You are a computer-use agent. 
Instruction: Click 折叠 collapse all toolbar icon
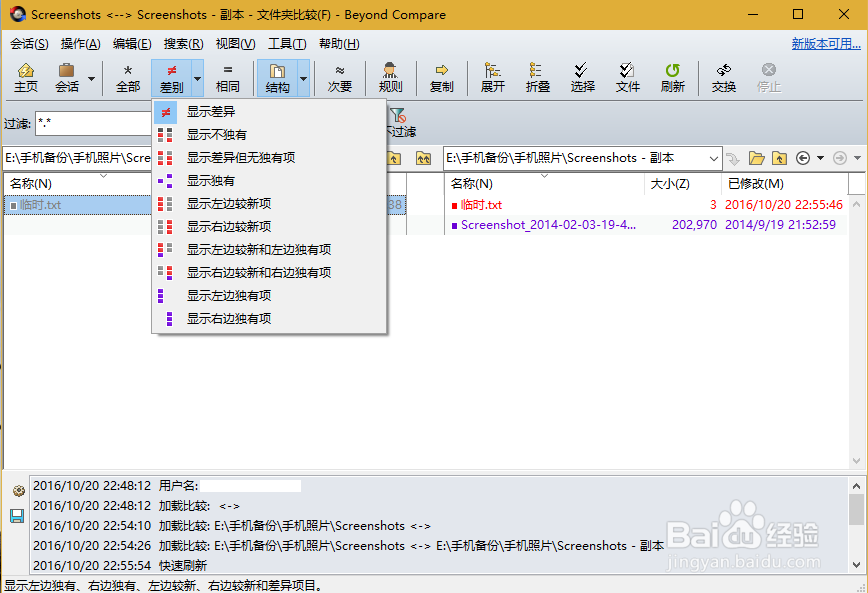coord(538,78)
